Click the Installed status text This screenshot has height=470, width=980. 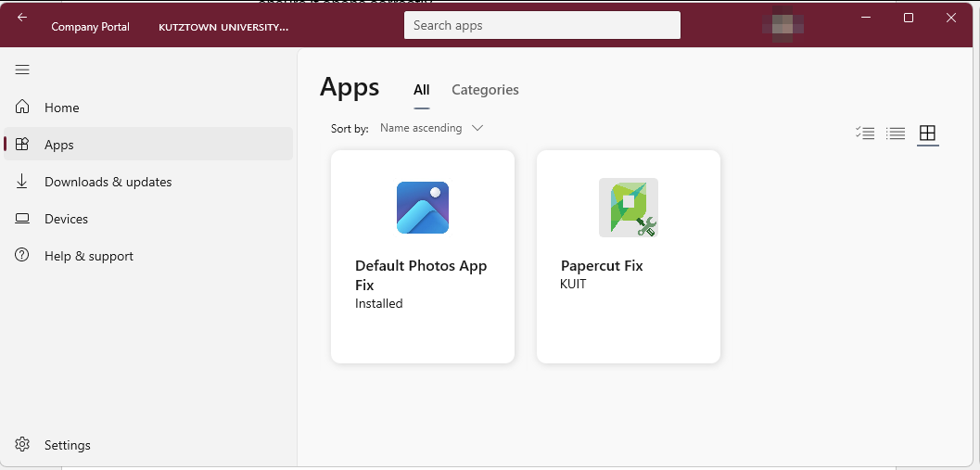point(379,304)
